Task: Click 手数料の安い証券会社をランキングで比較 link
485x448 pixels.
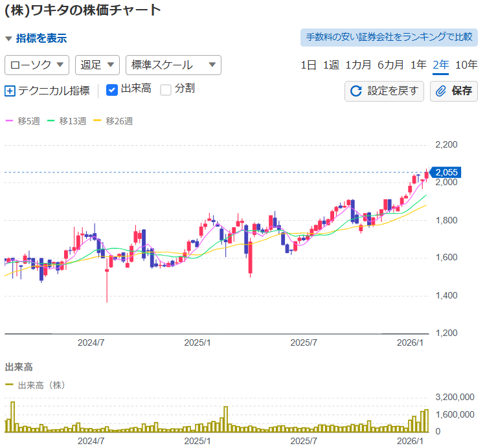Action: point(389,37)
